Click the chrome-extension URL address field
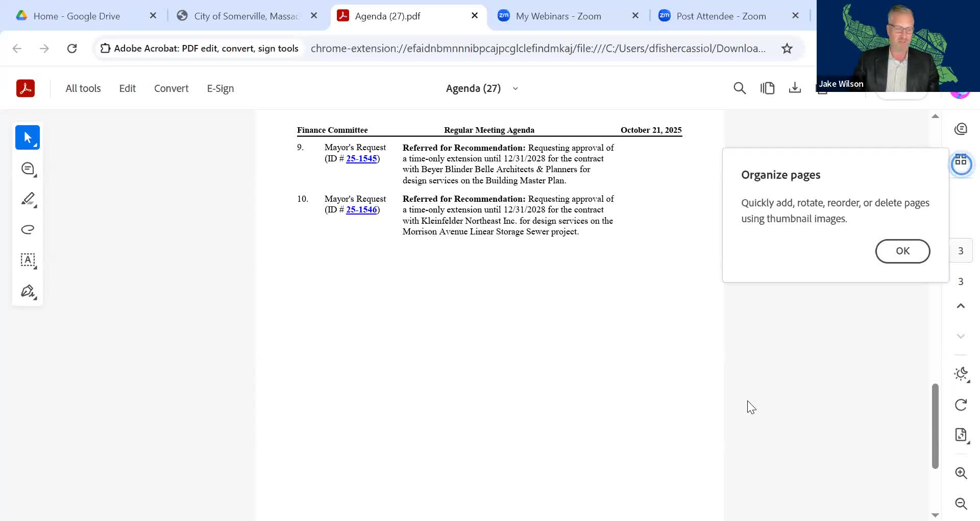980x521 pixels. coord(538,49)
